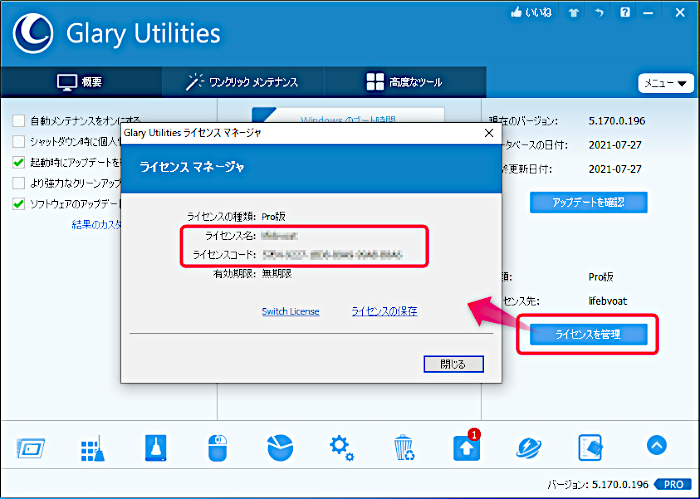
Task: Launch the pie chart disk analyzer icon
Action: [x=280, y=448]
